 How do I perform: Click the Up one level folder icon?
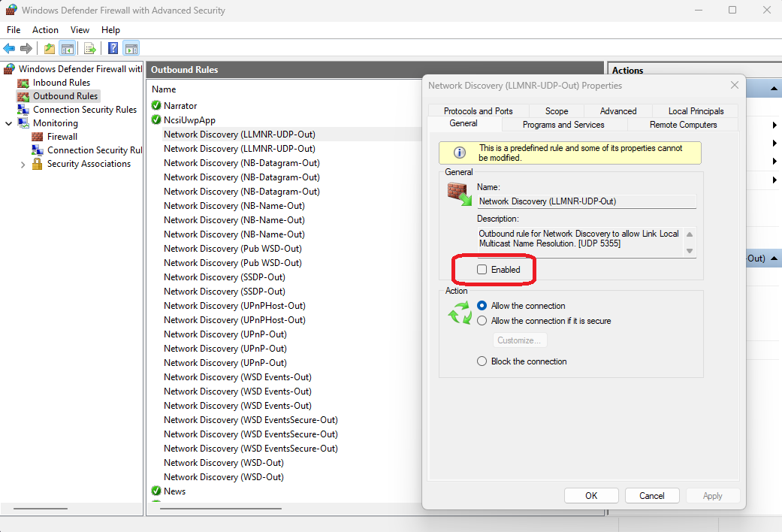(50, 48)
